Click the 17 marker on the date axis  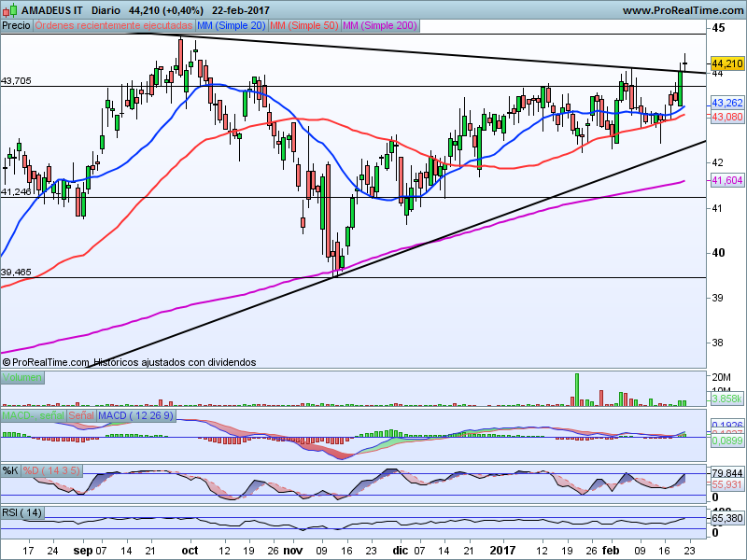tap(30, 551)
